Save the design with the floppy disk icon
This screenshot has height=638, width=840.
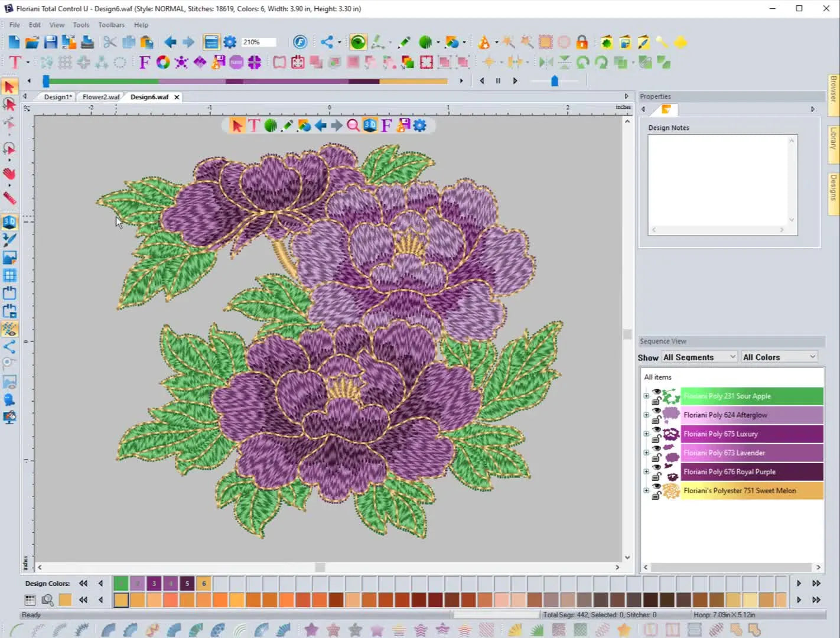click(x=51, y=42)
